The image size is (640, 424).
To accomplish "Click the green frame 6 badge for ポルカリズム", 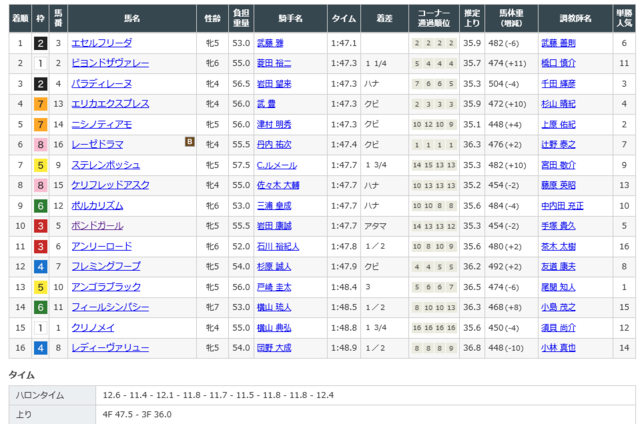I will coord(39,205).
